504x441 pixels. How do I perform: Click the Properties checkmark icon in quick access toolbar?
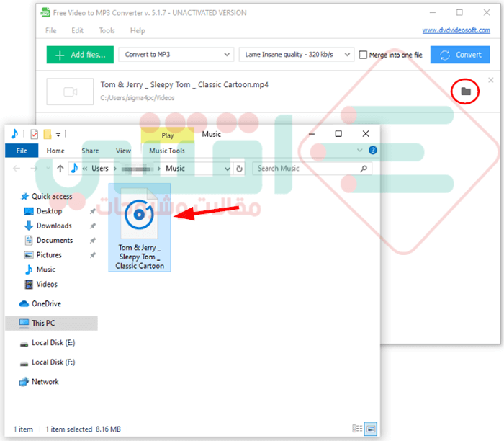click(x=34, y=134)
